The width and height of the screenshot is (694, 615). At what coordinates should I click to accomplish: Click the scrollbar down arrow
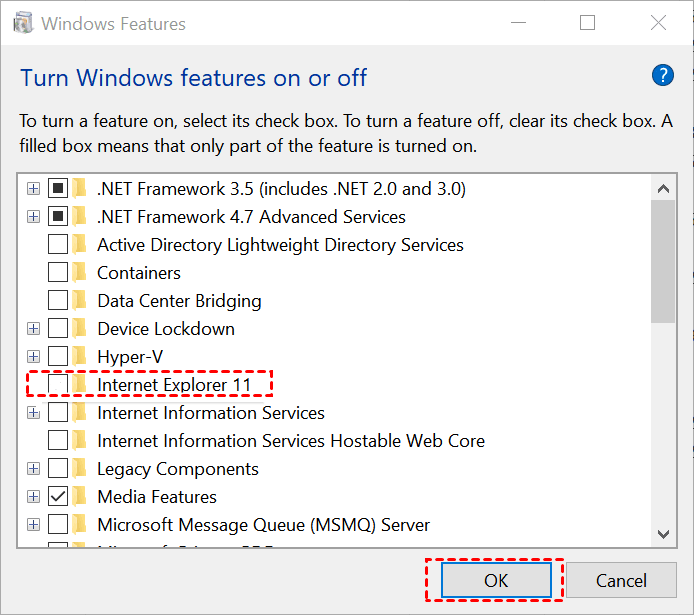click(x=663, y=534)
